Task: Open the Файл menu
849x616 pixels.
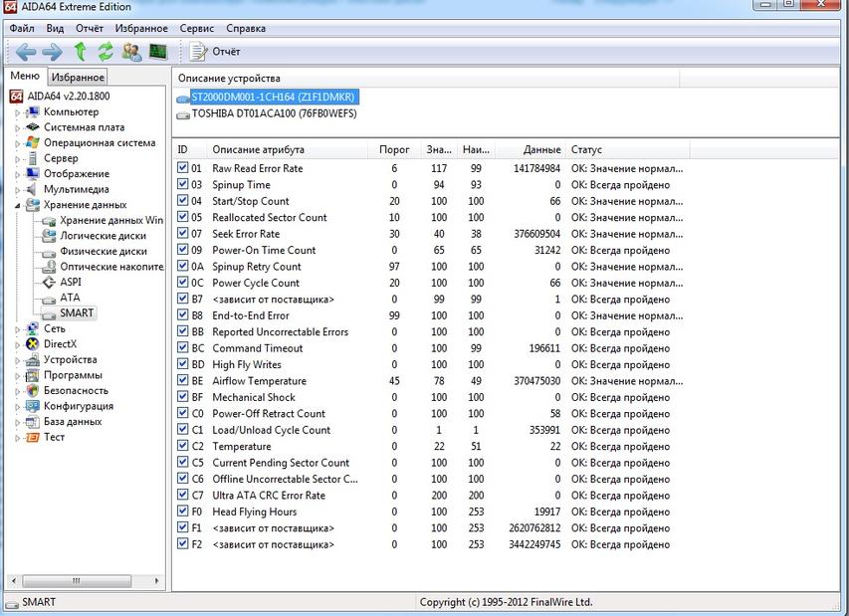Action: [x=22, y=28]
